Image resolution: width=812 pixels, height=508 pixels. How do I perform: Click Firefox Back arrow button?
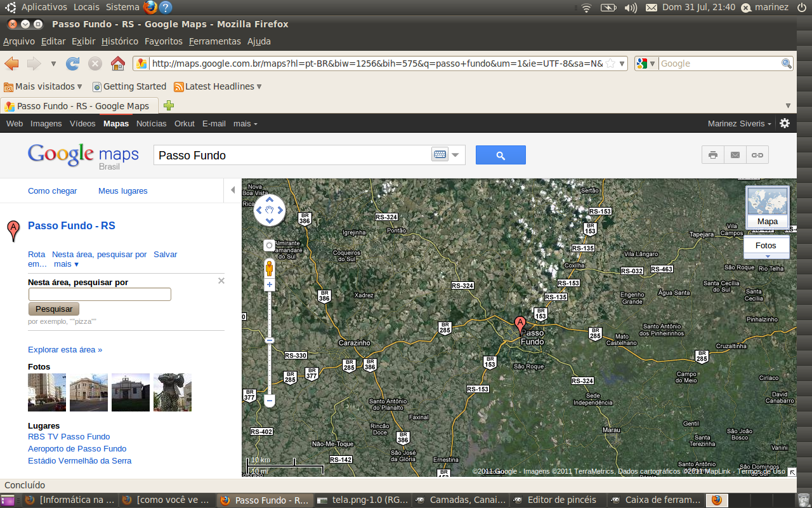(x=11, y=63)
